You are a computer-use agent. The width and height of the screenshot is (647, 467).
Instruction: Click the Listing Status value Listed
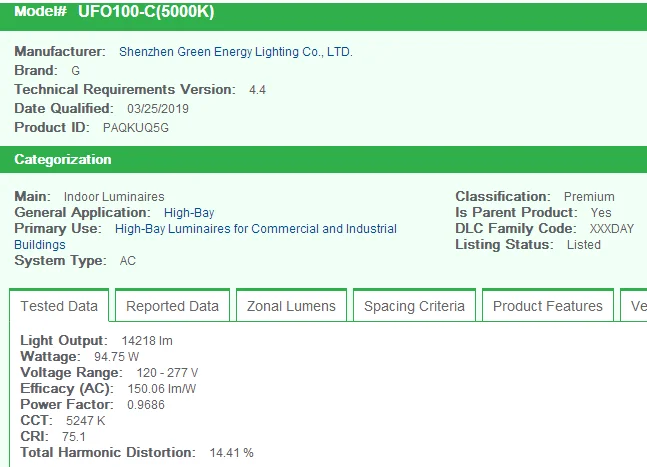583,245
